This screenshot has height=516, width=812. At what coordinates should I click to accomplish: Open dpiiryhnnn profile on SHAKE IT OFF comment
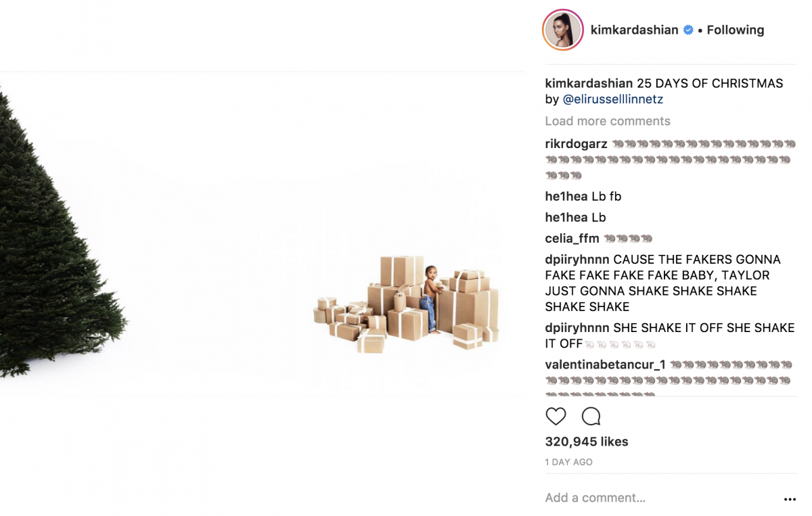tap(577, 327)
